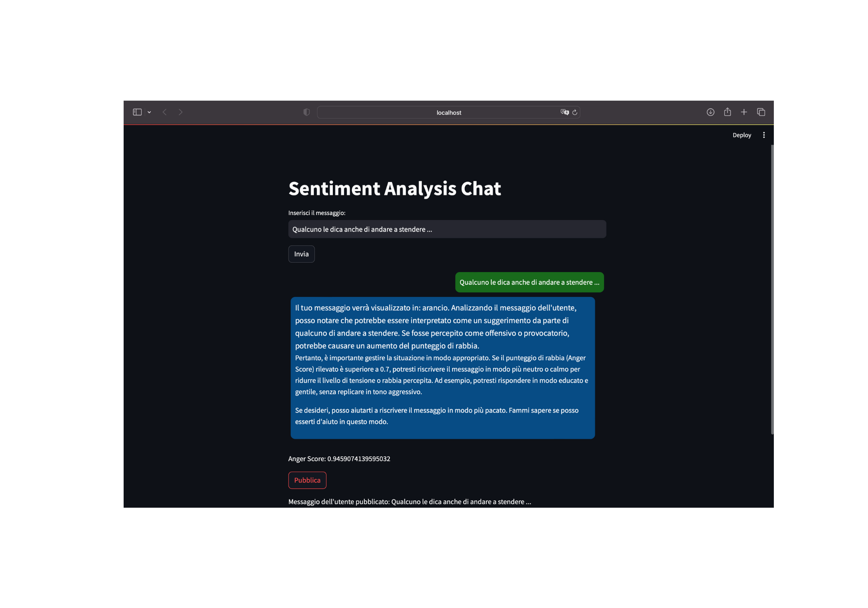Click the blue analysis response bubble
Viewport: 868px width, 608px height.
pyautogui.click(x=442, y=368)
